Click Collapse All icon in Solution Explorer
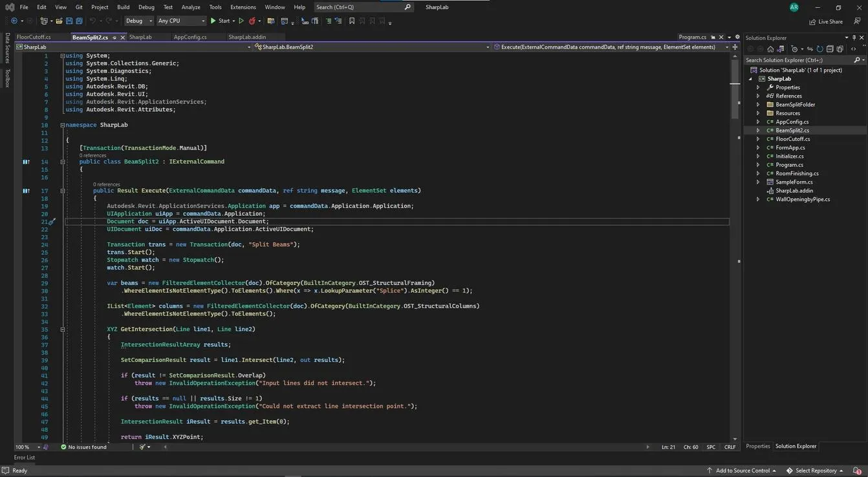The height and width of the screenshot is (477, 868). coord(829,49)
